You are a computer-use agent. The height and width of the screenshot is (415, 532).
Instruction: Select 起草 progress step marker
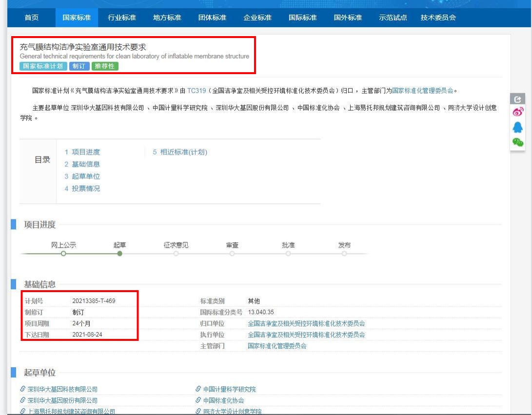click(120, 254)
